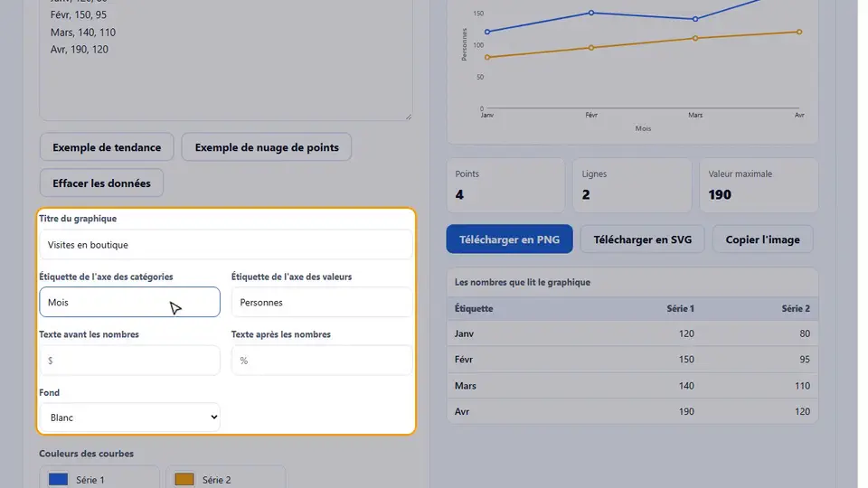868x488 pixels.
Task: Click 'Les nombres que lit le graphique' heading
Action: point(522,282)
